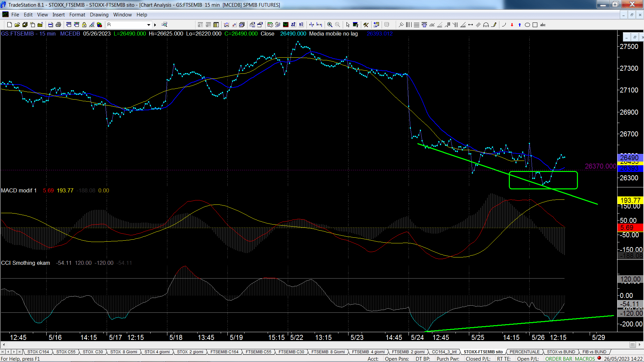Switch to the STOX C164 tab
Viewport: 644px width, 362px height.
(x=38, y=352)
